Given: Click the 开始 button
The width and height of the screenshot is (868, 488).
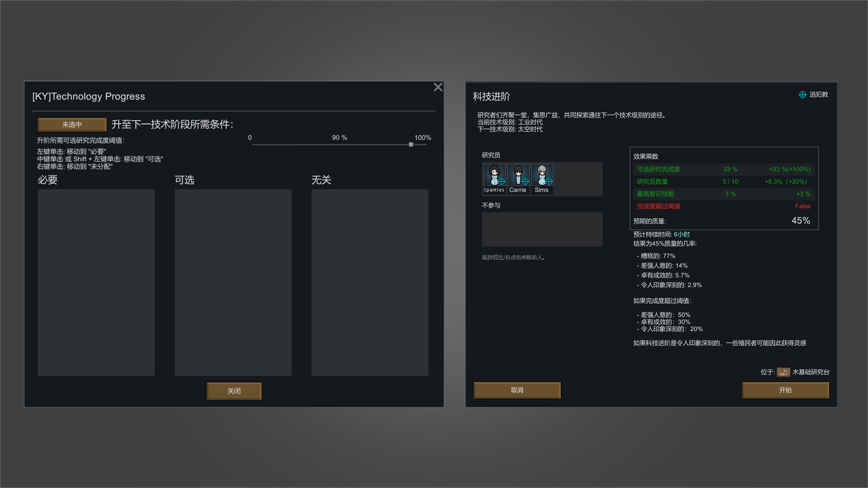Looking at the screenshot, I should [x=785, y=390].
